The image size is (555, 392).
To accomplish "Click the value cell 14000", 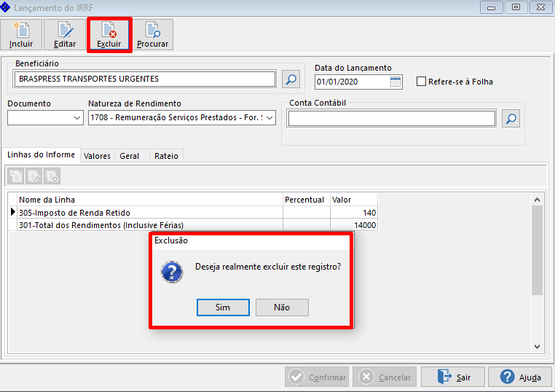I will tap(354, 225).
